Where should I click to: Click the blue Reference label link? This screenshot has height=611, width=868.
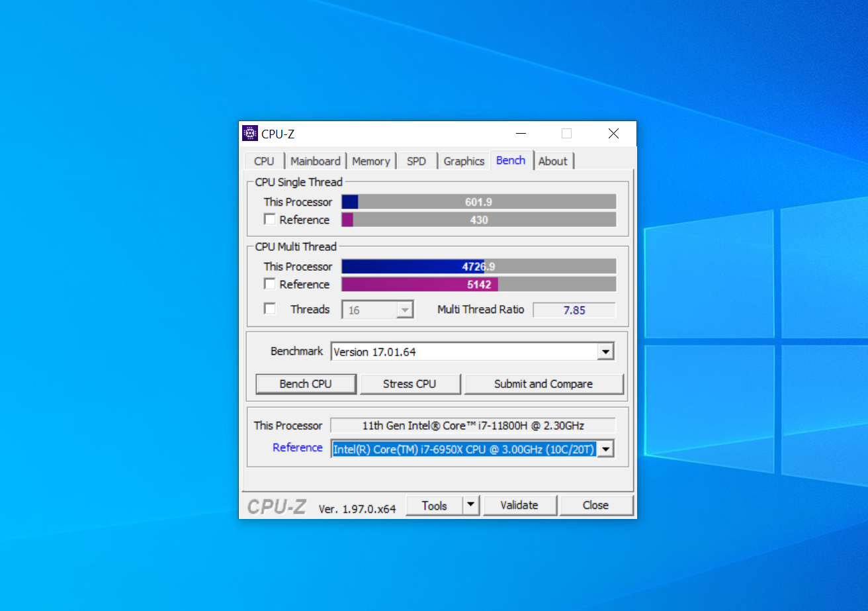(x=297, y=447)
